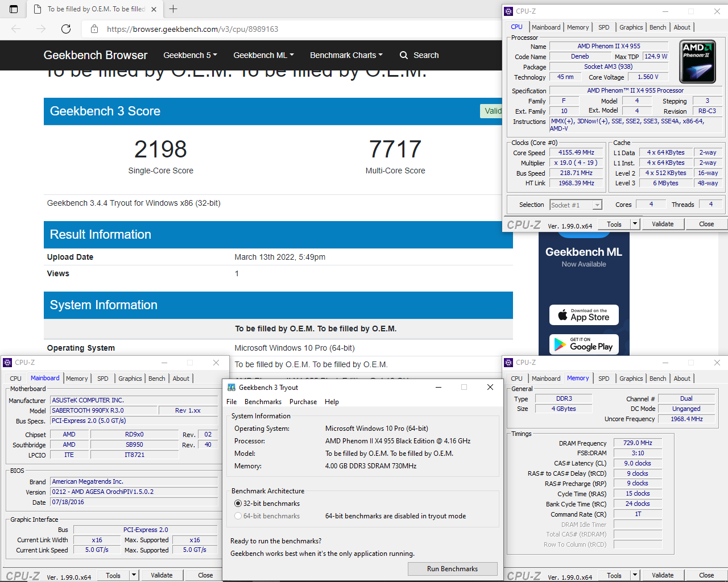Viewport: 728px width, 582px height.
Task: Open the Help menu in Geekbench 3
Action: [x=332, y=402]
